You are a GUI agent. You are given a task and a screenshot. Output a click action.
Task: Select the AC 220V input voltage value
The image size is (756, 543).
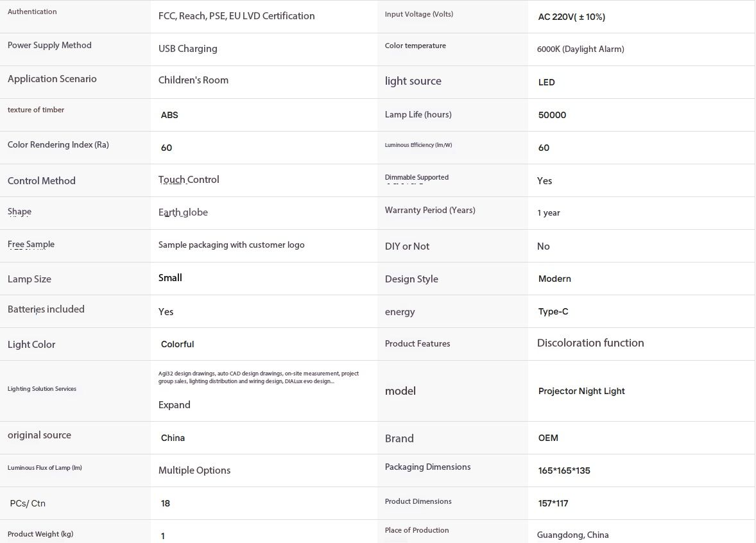pos(571,17)
